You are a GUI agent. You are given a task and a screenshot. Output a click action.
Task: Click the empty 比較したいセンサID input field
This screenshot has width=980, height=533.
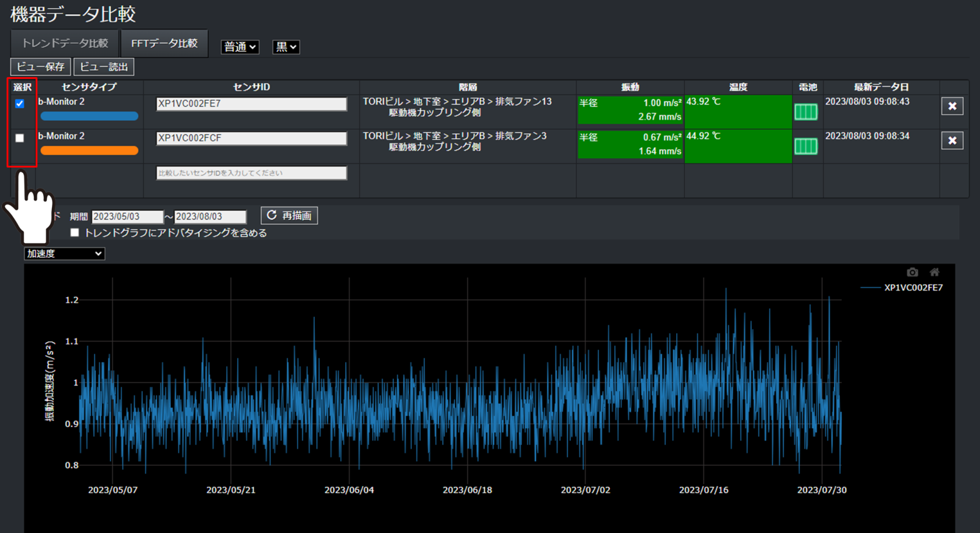(x=251, y=173)
